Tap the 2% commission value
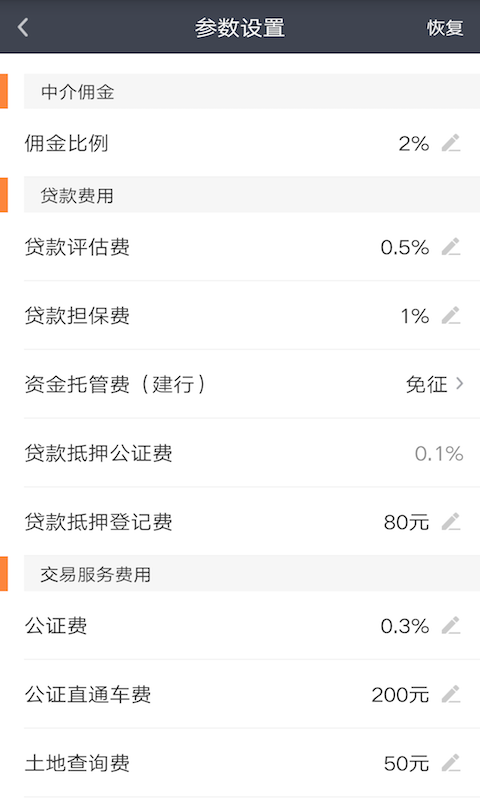The height and width of the screenshot is (800, 480). coord(414,144)
